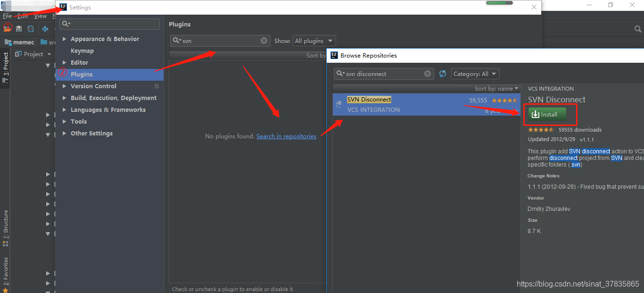The height and width of the screenshot is (293, 644).
Task: Open the View menu
Action: [x=41, y=16]
